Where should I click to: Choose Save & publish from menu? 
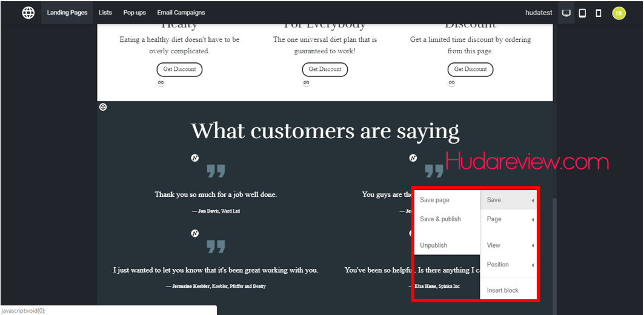click(440, 219)
